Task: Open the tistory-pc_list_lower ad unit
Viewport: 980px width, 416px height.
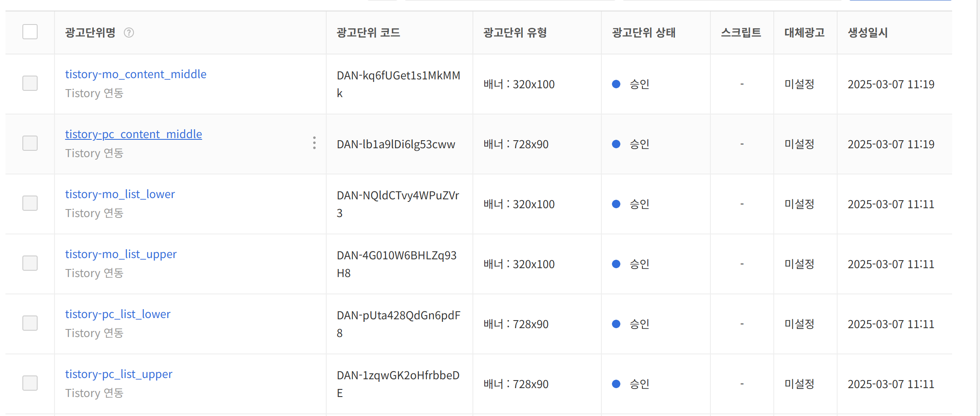Action: [118, 314]
